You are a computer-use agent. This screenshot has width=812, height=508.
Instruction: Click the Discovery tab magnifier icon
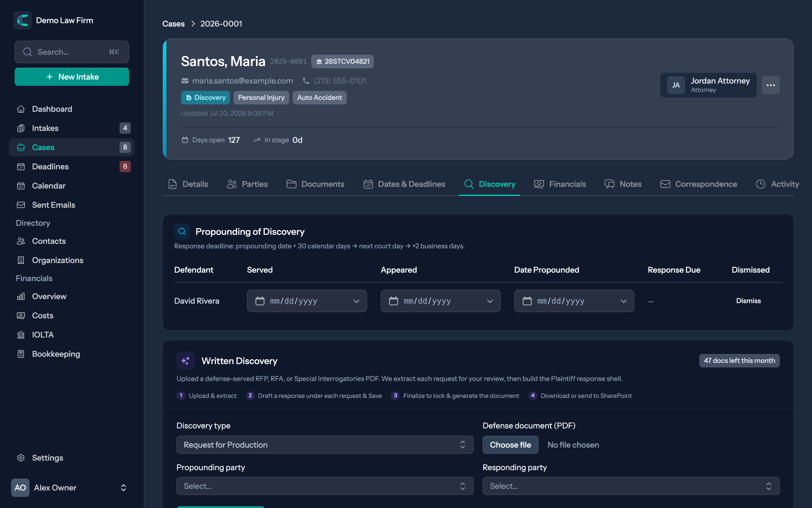(469, 184)
